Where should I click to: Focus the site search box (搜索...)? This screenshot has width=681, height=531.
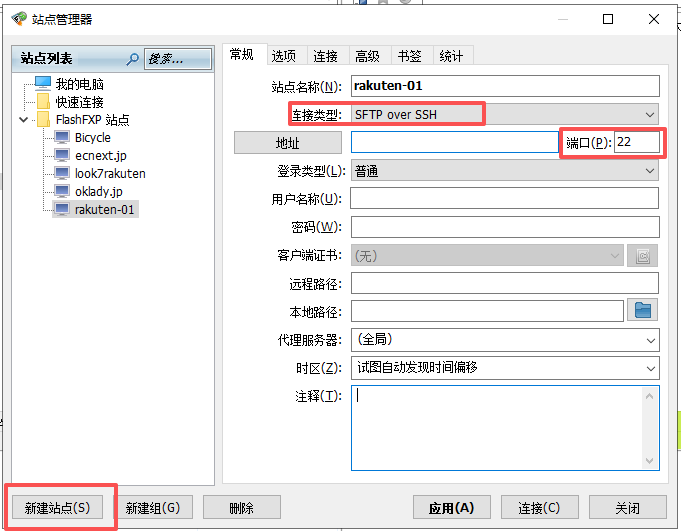[177, 59]
